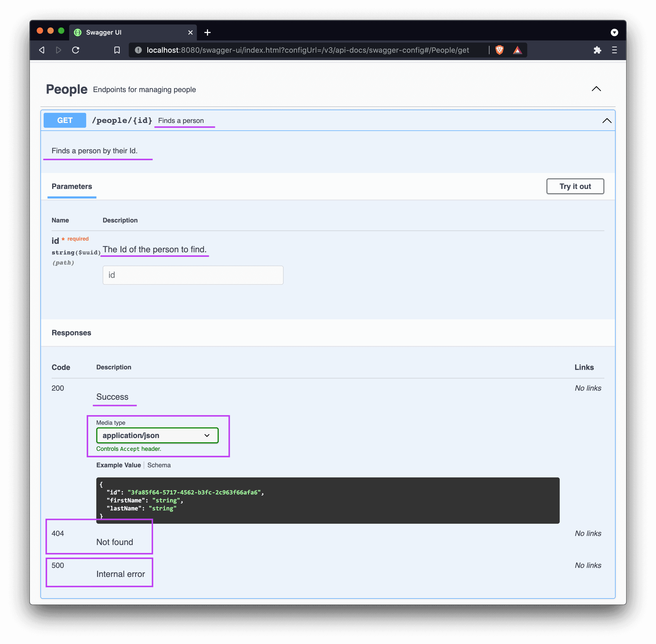Switch to the Schema tab
Viewport: 656px width, 644px height.
pyautogui.click(x=159, y=465)
